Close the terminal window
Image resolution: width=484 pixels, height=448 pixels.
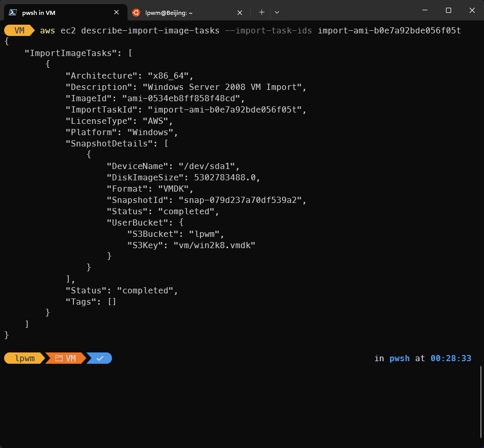(472, 10)
